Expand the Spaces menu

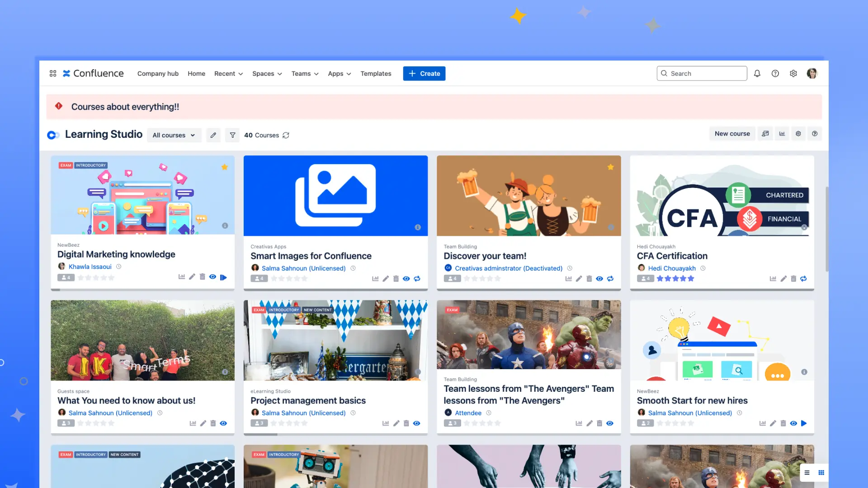pyautogui.click(x=267, y=73)
